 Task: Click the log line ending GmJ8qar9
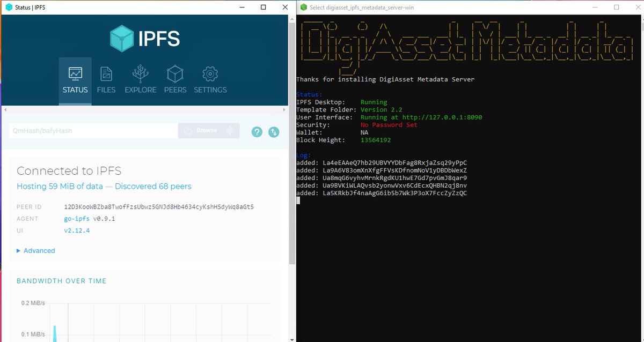382,178
